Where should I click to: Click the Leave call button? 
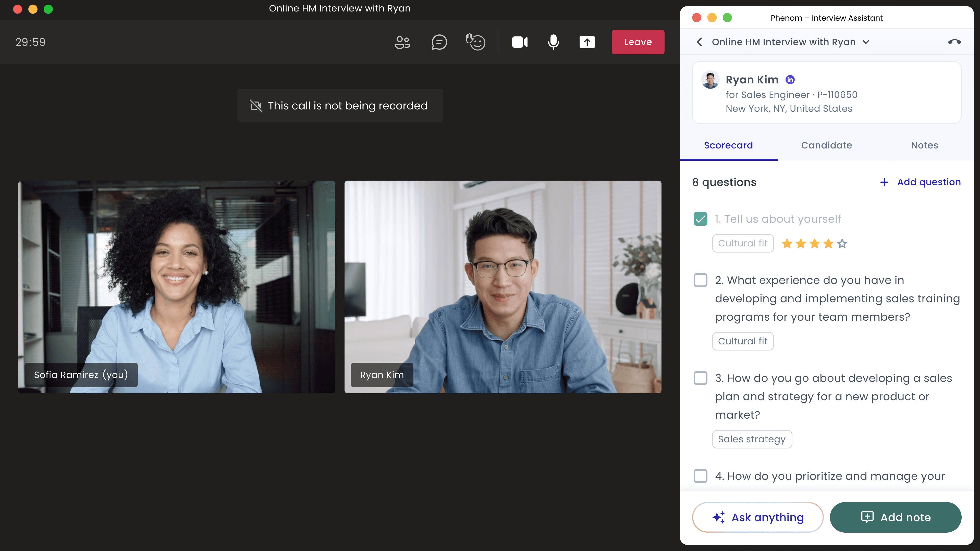point(638,42)
